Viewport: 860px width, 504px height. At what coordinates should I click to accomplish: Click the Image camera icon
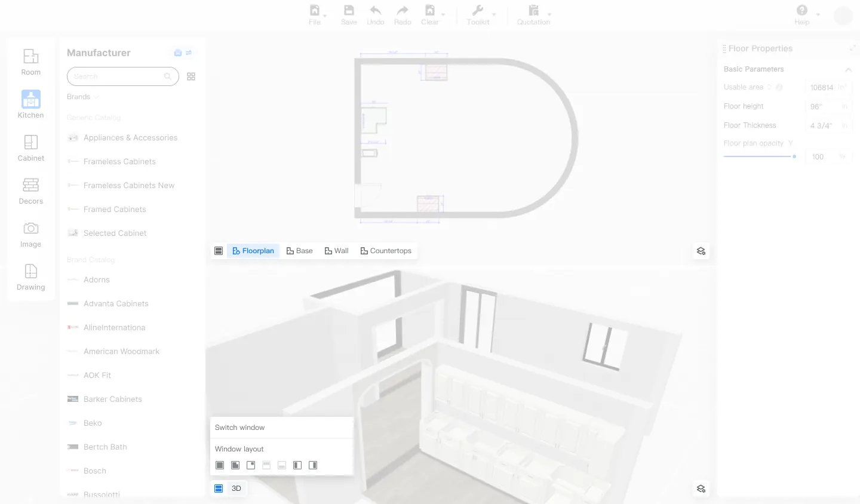31,229
